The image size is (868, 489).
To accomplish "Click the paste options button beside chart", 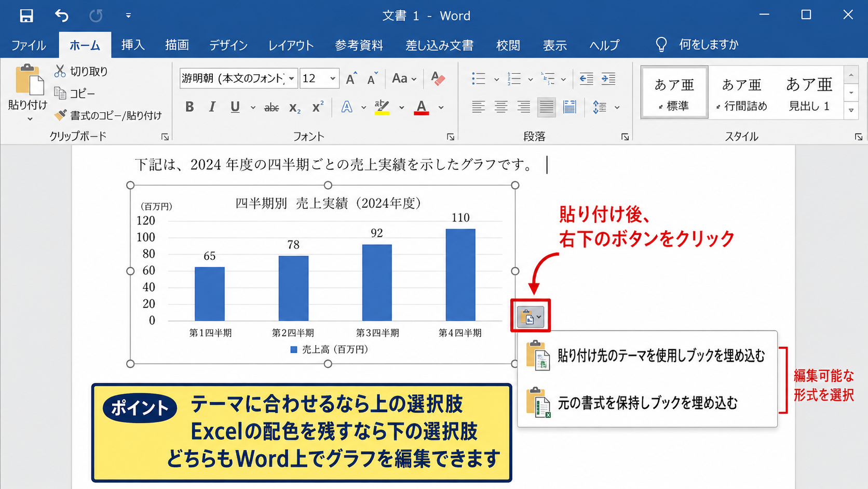I will coord(530,316).
